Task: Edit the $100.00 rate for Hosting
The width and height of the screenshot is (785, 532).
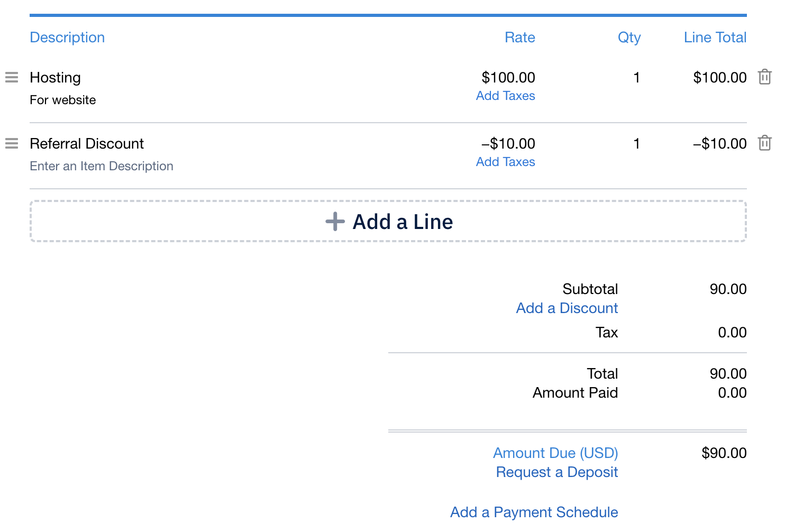Action: (x=508, y=78)
